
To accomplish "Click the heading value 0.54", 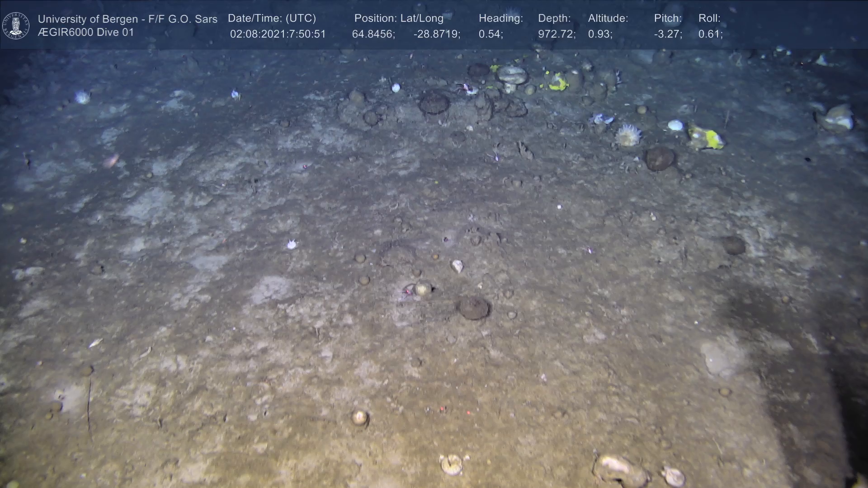I will [x=491, y=34].
